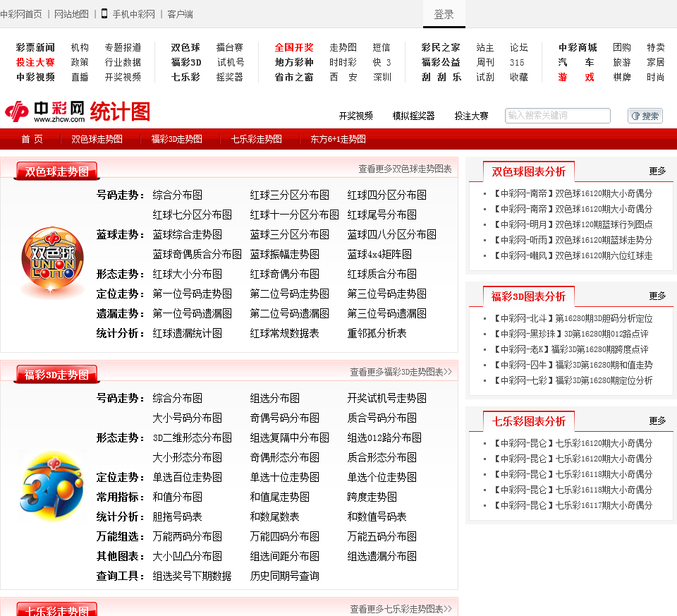The image size is (677, 616).
Task: Open 更多 in 七乐彩图表分析 panel
Action: (657, 421)
